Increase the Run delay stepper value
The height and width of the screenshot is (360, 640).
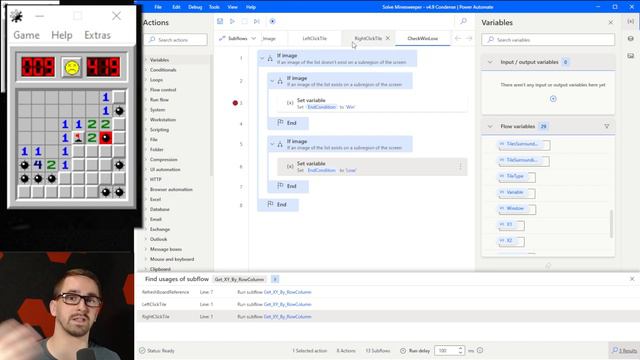tap(460, 348)
